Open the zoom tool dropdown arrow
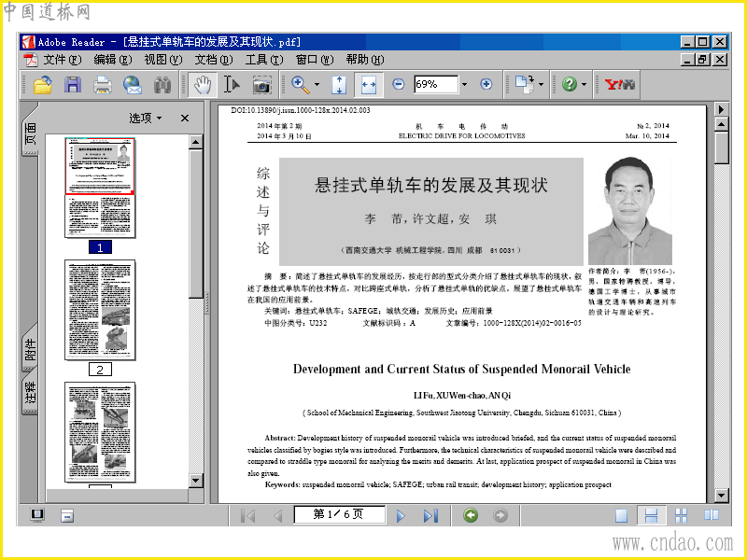Viewport: 747px width, 560px height. click(317, 85)
